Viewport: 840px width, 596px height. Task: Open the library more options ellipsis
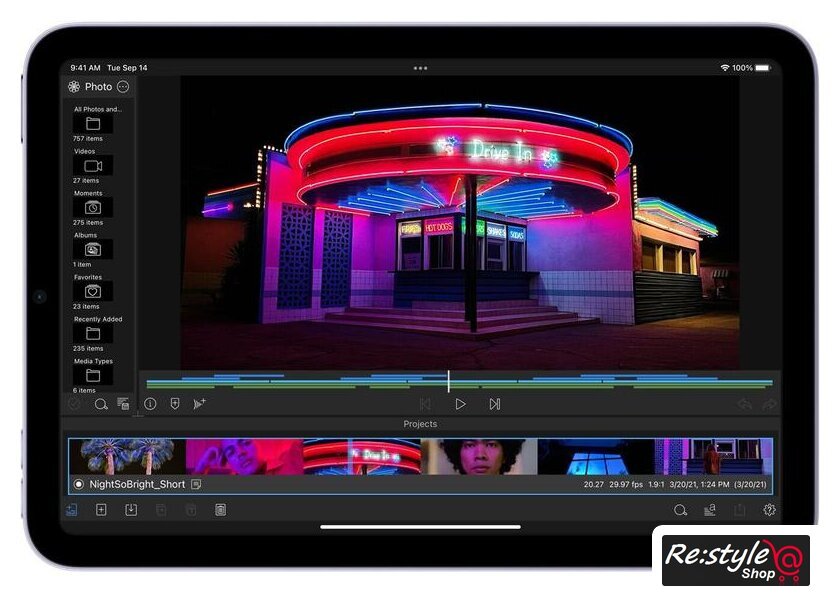click(123, 87)
